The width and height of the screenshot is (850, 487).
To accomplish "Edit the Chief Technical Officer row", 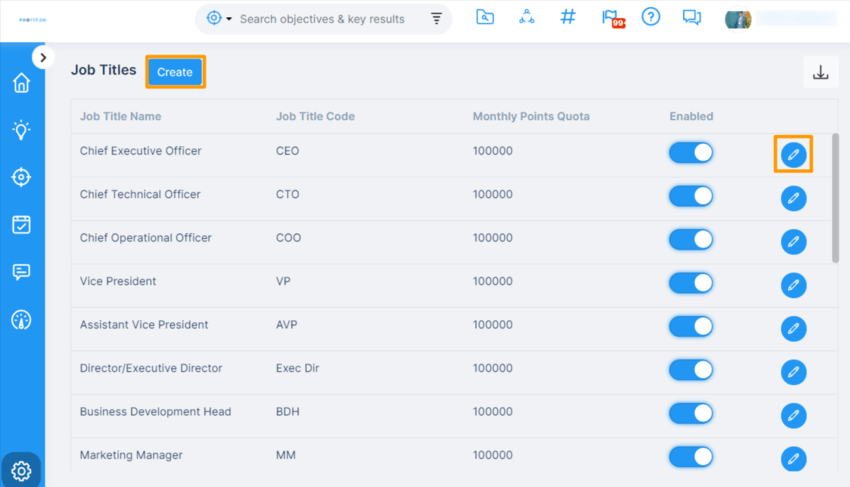I will 793,198.
